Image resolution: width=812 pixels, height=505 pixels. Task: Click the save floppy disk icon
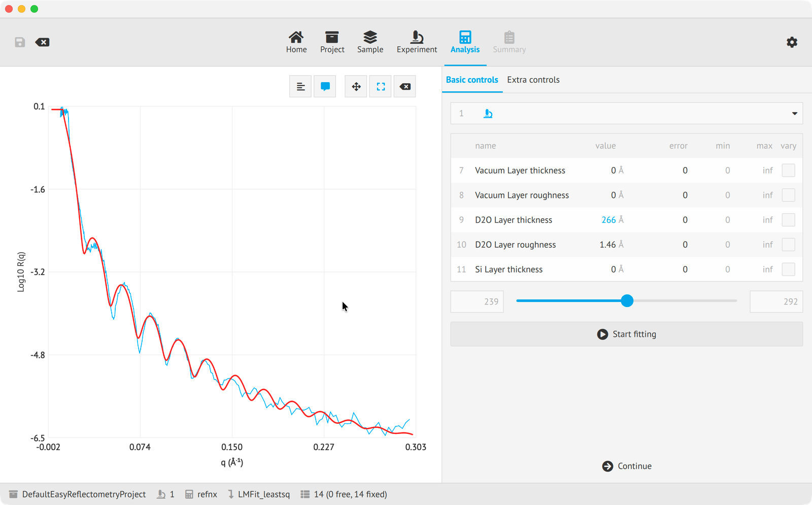20,42
